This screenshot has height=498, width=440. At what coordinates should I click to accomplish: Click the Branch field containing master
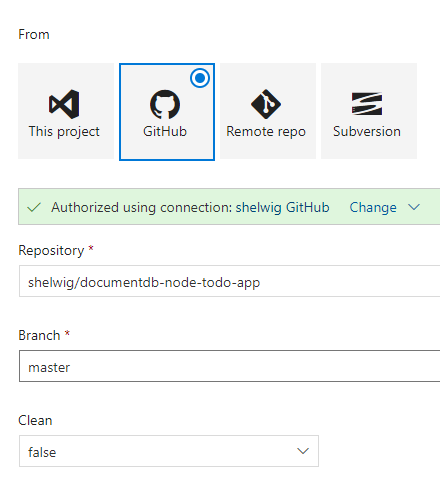(229, 366)
